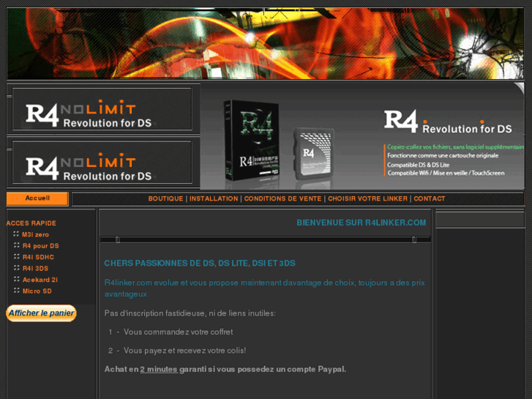The image size is (532, 399).
Task: Click green 'Copiez-collez vos fichiers' banner text
Action: point(455,147)
